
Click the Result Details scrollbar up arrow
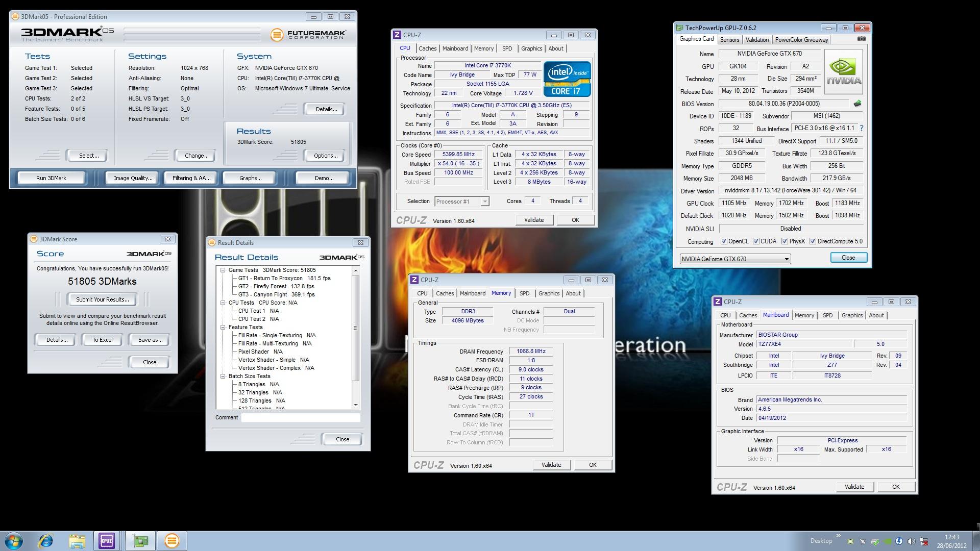[x=356, y=270]
